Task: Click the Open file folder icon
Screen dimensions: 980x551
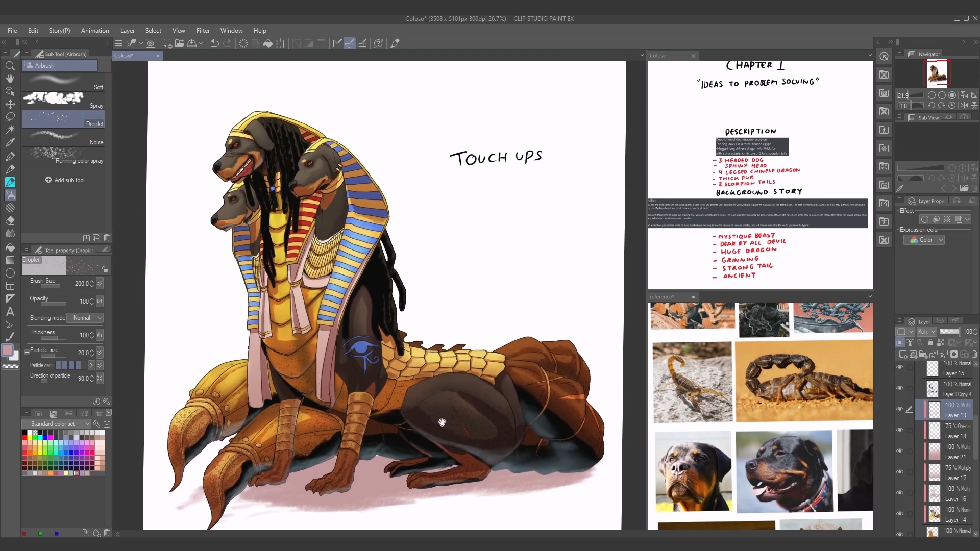Action: pos(179,43)
